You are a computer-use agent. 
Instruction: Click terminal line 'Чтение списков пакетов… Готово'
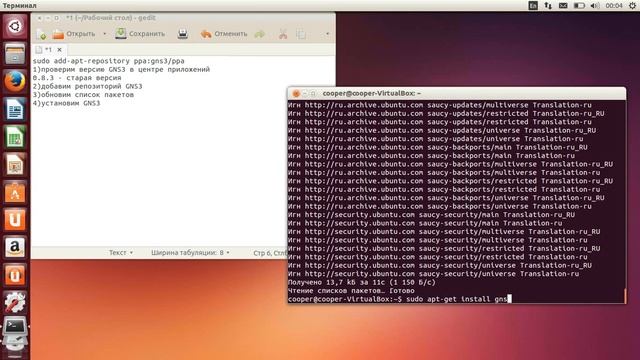coord(351,291)
